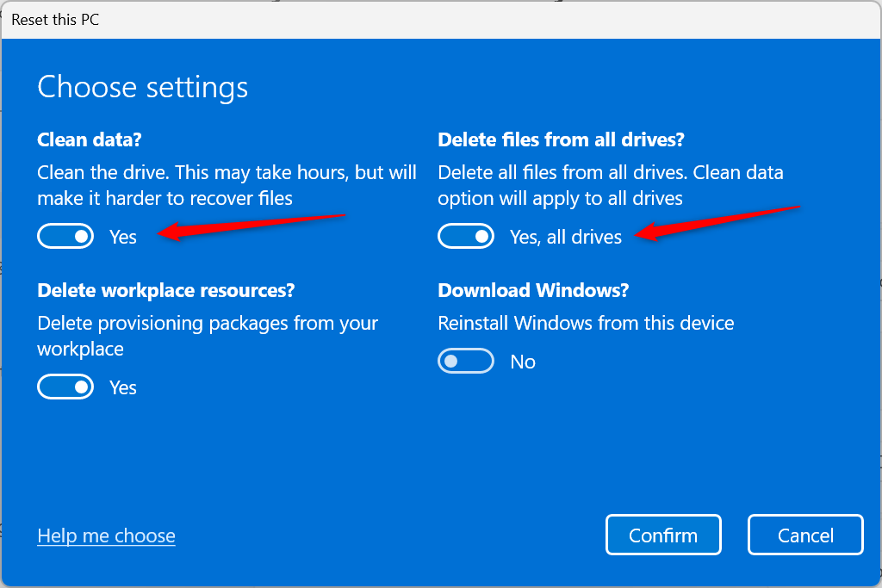
Task: Turn workplace provisioning package deletion off
Action: (65, 387)
